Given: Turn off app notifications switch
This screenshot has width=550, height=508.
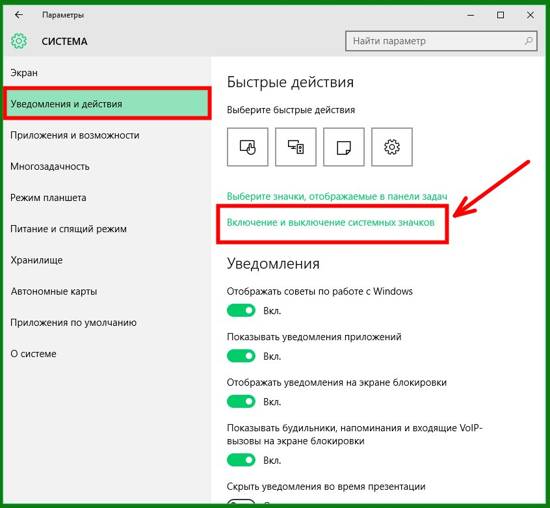Looking at the screenshot, I should pos(241,356).
